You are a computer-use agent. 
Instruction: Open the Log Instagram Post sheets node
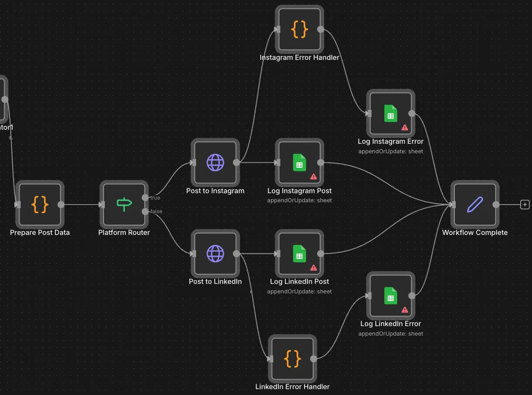click(x=299, y=162)
